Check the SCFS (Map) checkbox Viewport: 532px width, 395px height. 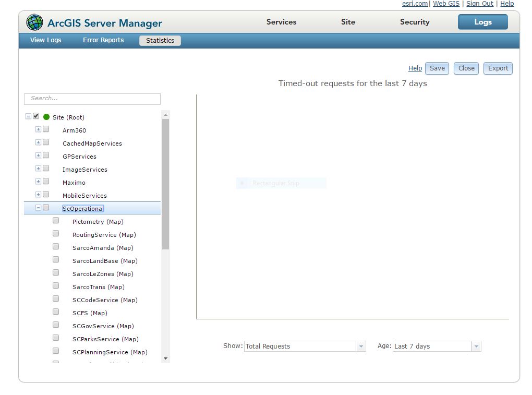[56, 312]
